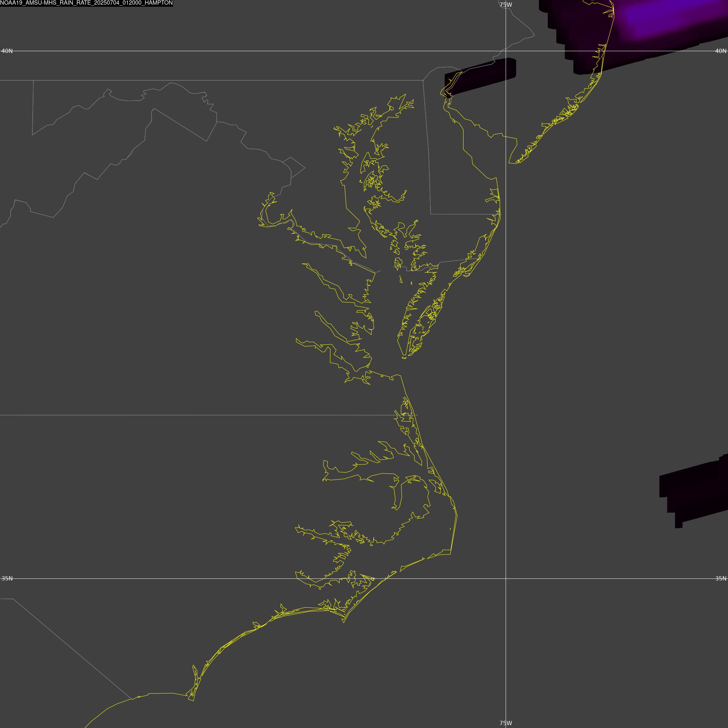Click the right 40N latitude label

(721, 51)
